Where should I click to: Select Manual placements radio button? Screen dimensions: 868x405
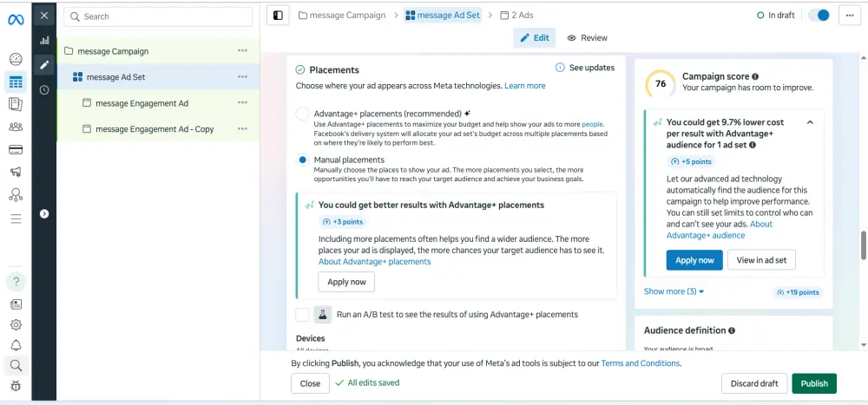click(302, 160)
